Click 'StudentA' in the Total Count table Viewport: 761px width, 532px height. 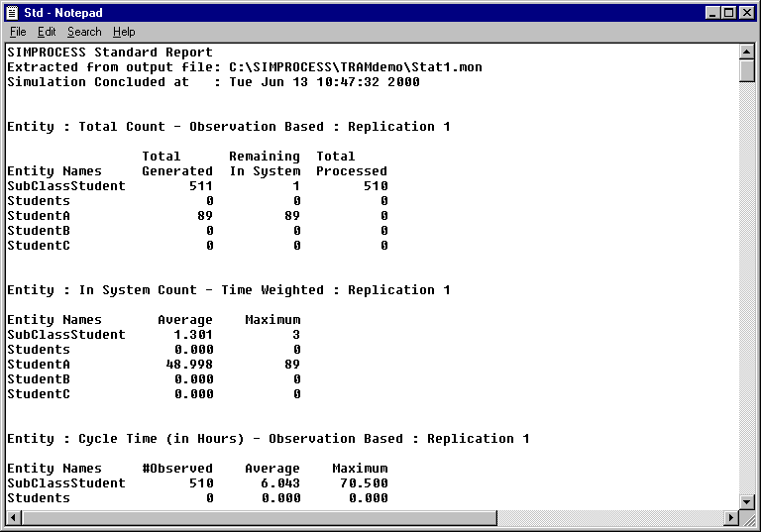pos(39,216)
